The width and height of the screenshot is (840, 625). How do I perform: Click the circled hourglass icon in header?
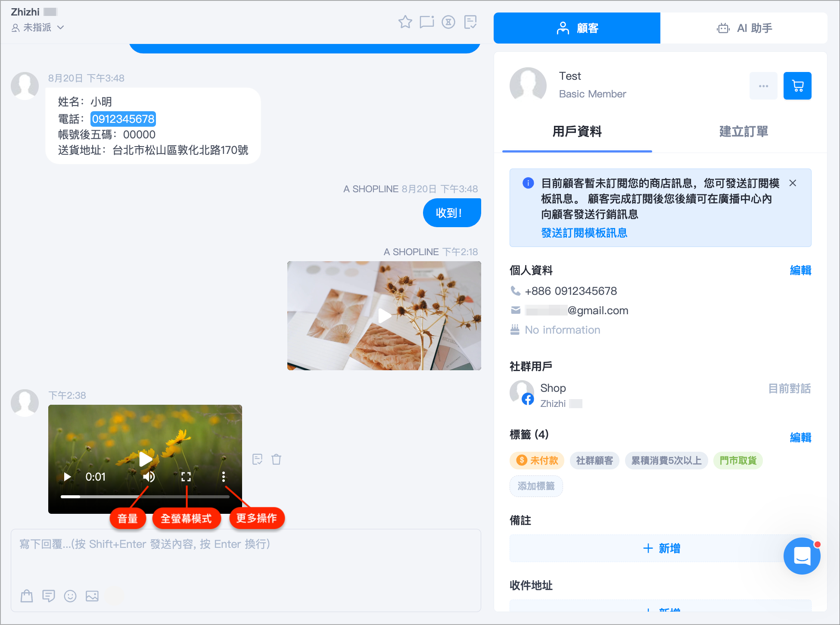(448, 22)
